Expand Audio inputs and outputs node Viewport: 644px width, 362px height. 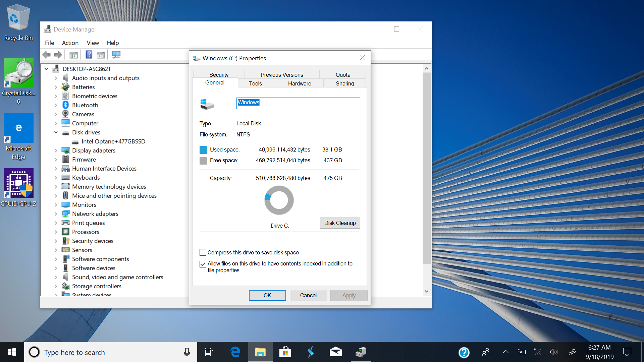click(56, 78)
